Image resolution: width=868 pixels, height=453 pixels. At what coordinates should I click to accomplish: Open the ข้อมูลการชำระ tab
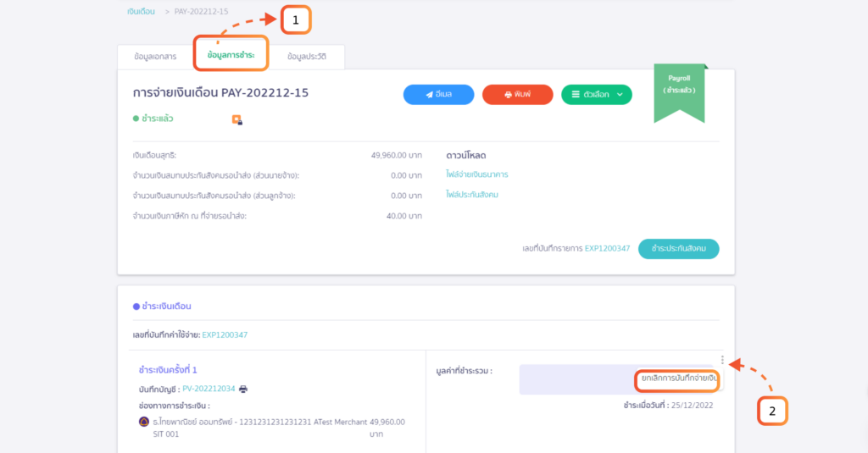231,54
